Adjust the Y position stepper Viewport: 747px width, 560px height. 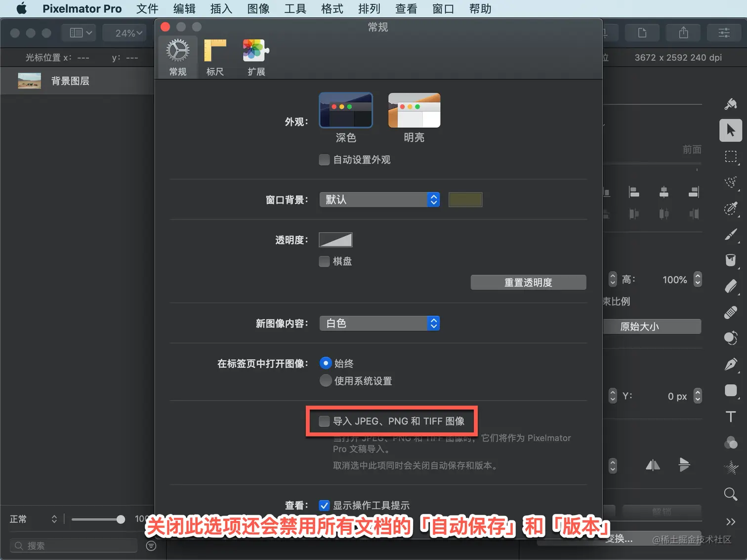[x=698, y=396]
